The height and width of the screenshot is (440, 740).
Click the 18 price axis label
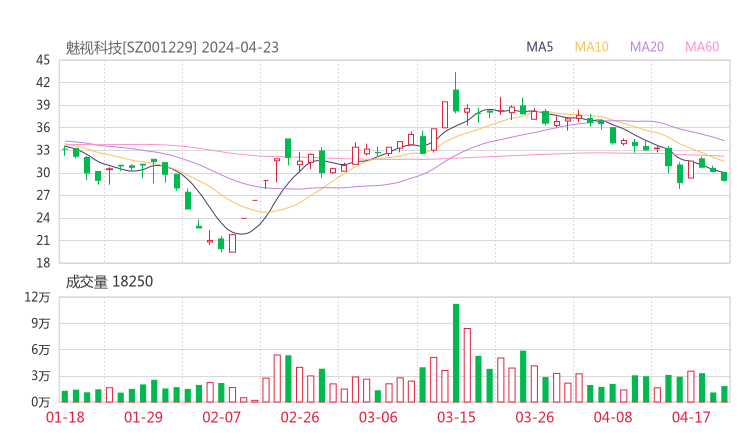point(43,263)
